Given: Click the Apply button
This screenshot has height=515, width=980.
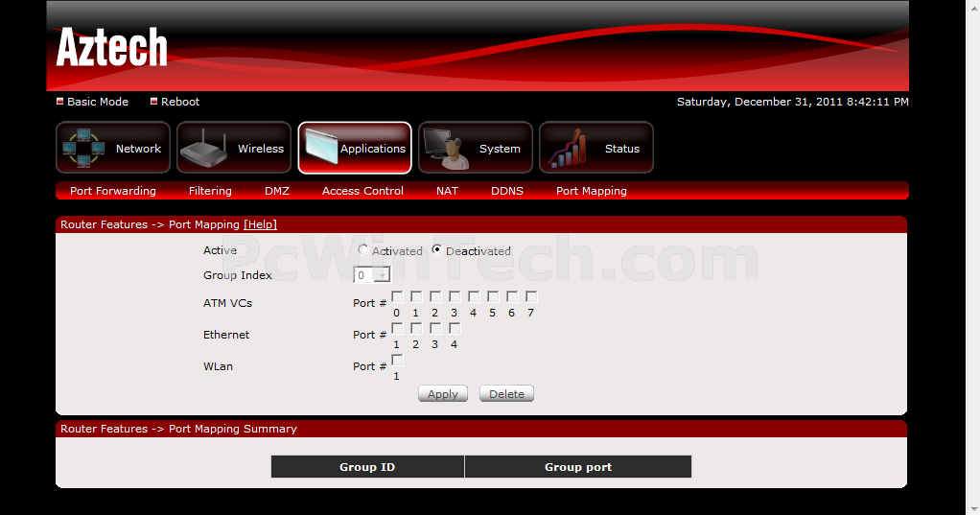Looking at the screenshot, I should click(x=442, y=394).
